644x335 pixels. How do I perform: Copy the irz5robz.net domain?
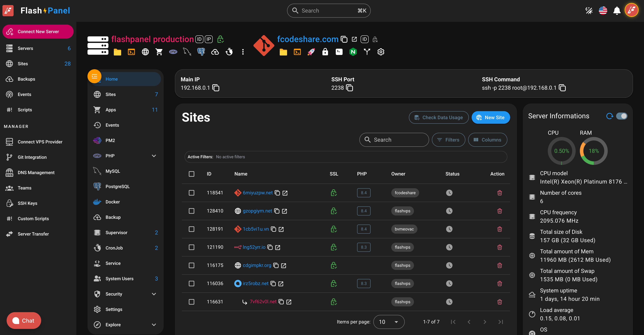[273, 284]
